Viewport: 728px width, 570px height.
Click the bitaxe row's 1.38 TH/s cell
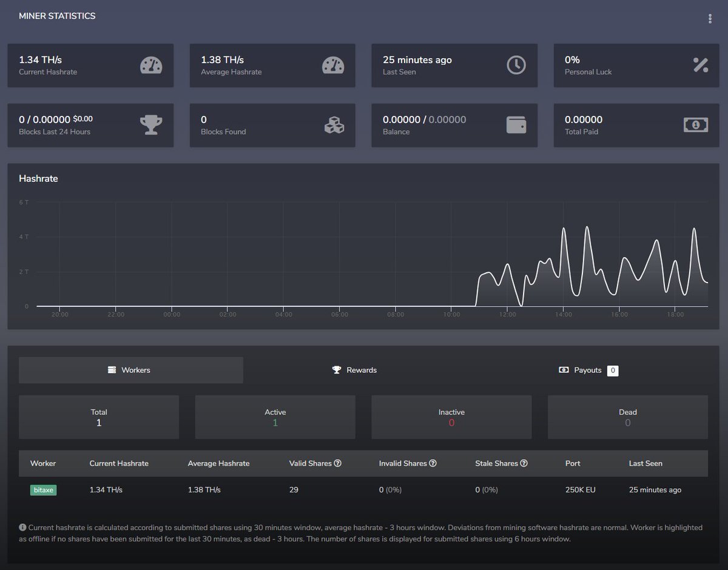coord(204,489)
